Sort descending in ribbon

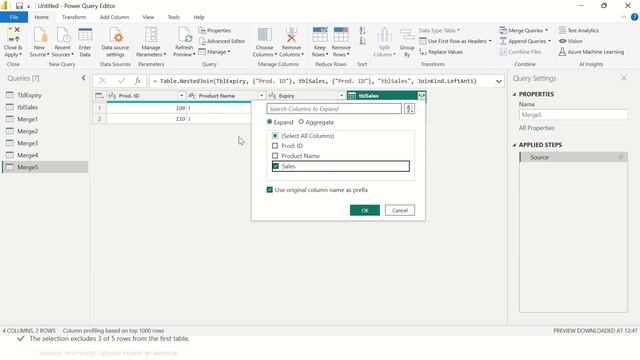[x=362, y=41]
